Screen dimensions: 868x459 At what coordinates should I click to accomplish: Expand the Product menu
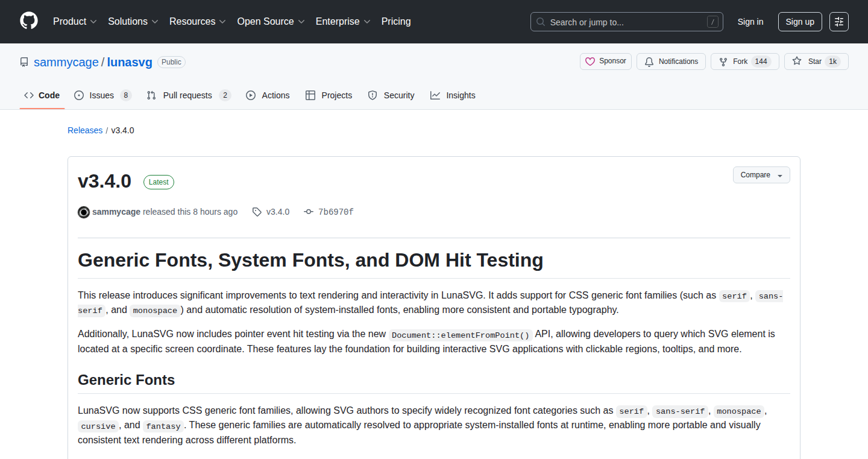coord(75,21)
